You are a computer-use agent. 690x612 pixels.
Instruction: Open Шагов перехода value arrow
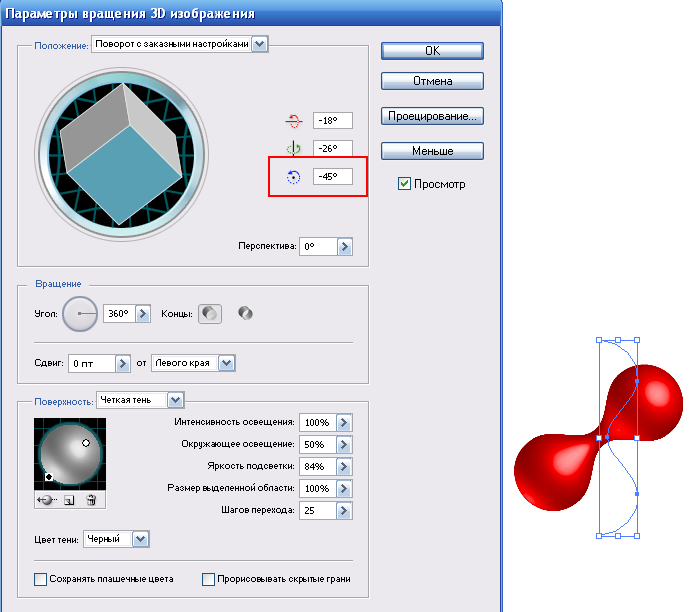pos(344,510)
